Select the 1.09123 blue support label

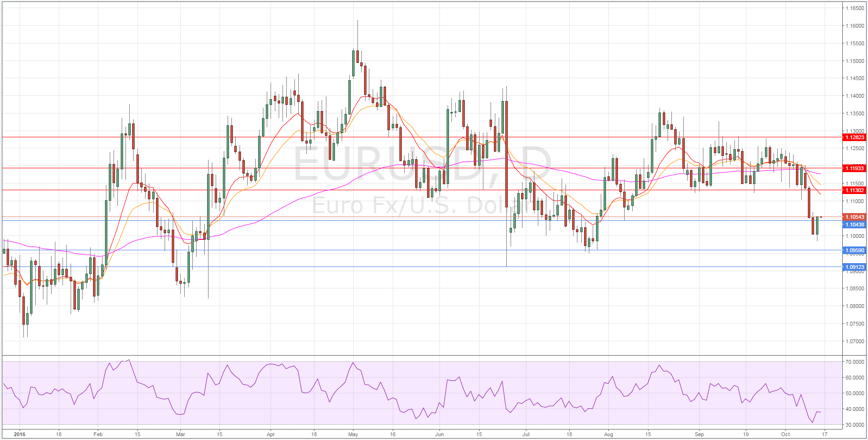click(854, 267)
